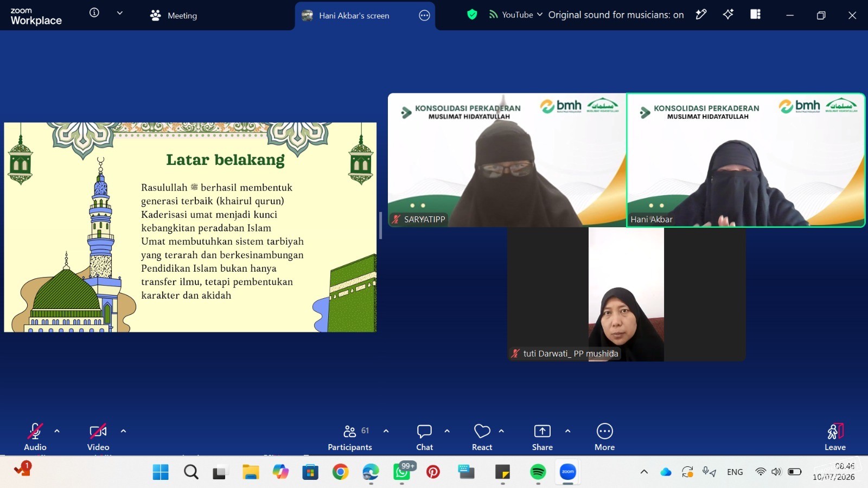
Task: Open AI Companion sparkle icon
Action: (728, 15)
